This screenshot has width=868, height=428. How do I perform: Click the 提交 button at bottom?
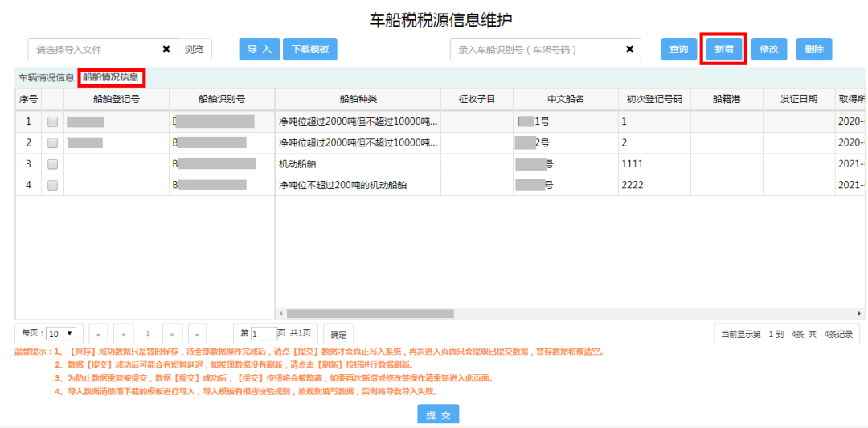438,415
